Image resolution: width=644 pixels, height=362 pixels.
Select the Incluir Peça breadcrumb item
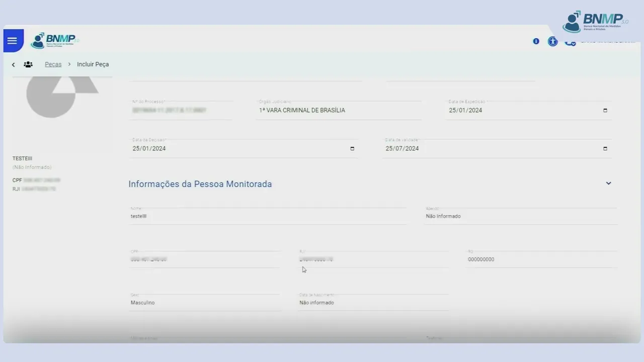click(93, 64)
